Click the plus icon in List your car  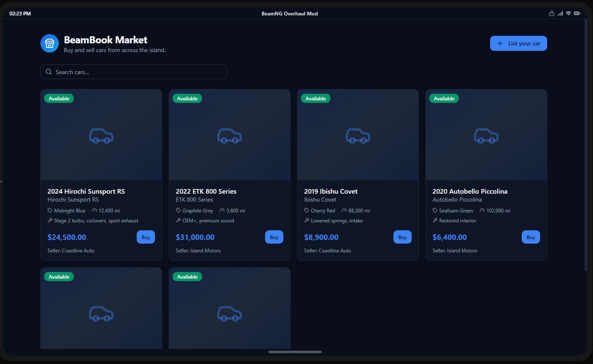pyautogui.click(x=500, y=43)
